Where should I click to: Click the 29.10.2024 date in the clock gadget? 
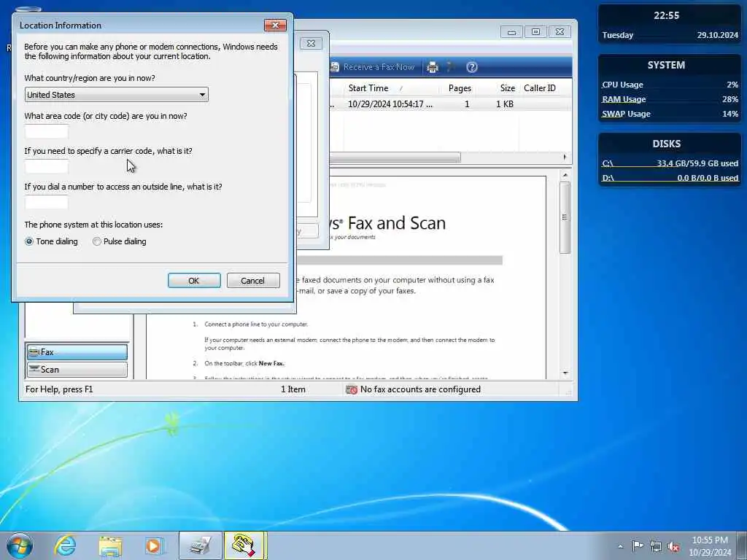[x=718, y=35]
